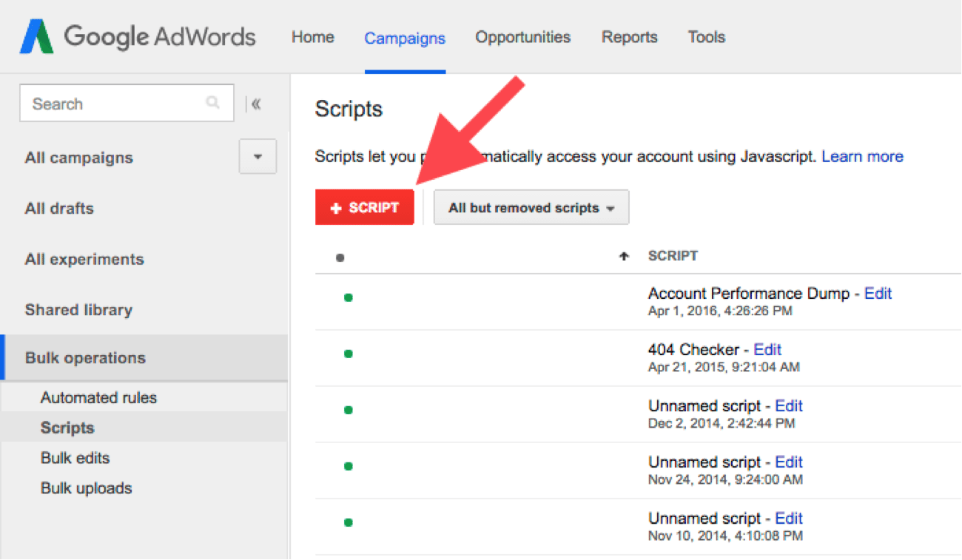
Task: Open Automated rules
Action: 98,398
